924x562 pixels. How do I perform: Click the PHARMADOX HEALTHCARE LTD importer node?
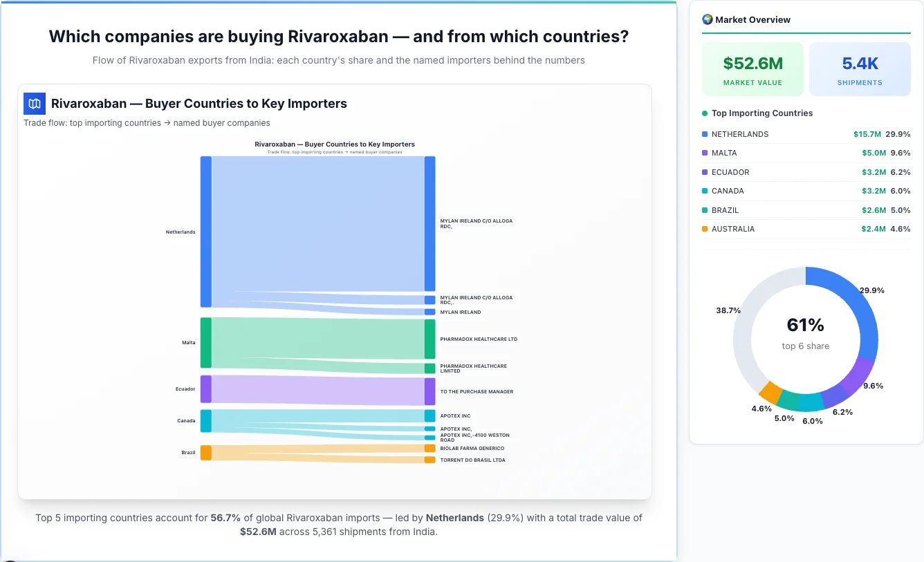(431, 339)
